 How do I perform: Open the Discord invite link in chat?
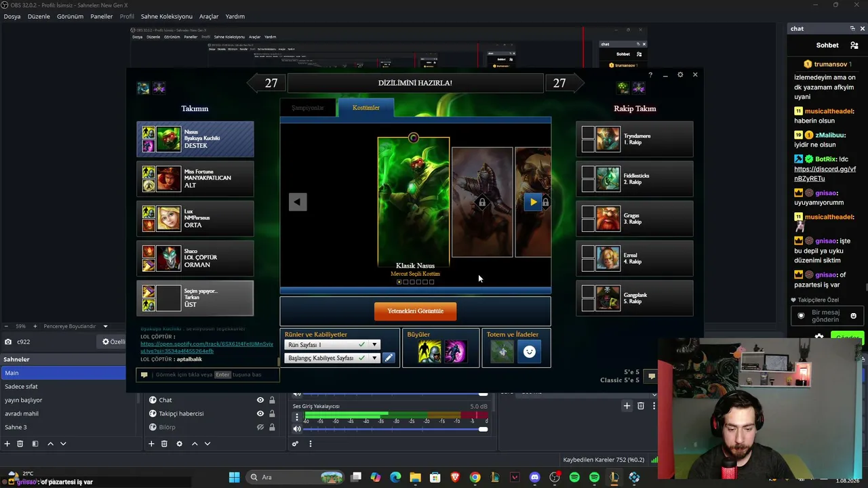(x=825, y=174)
